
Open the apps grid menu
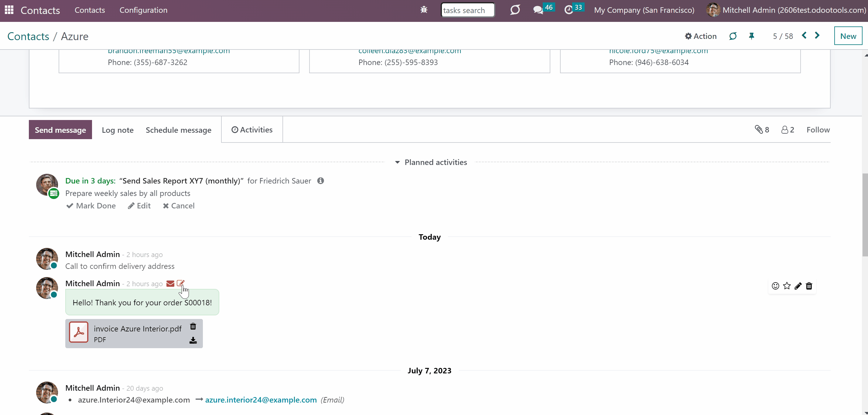pos(9,10)
